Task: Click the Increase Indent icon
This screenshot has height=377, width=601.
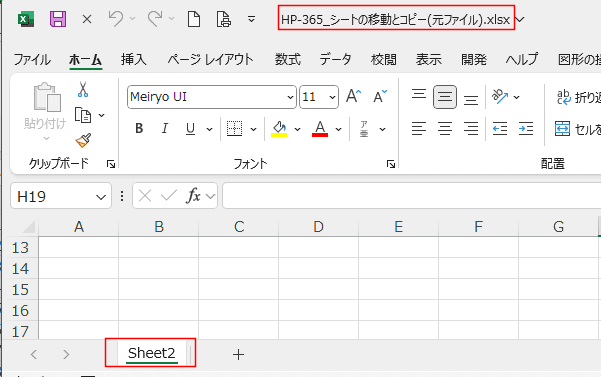Action: [526, 128]
